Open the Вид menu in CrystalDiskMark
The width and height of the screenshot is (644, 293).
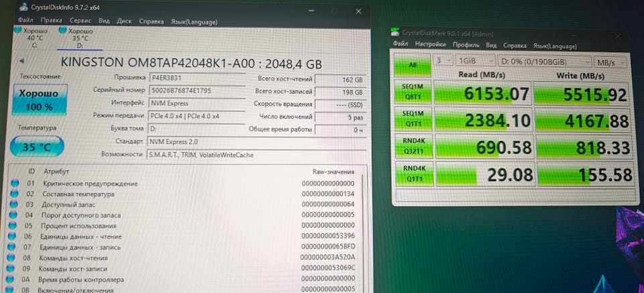pos(491,45)
